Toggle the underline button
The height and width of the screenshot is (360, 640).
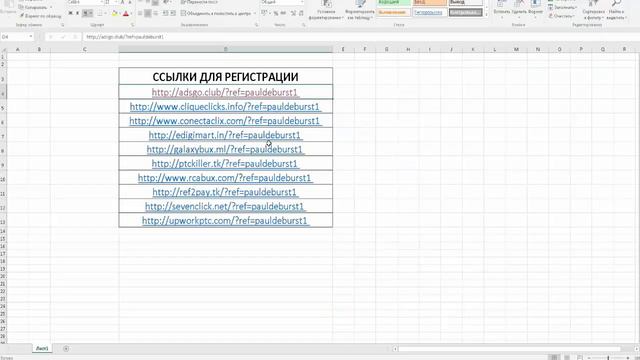86,13
